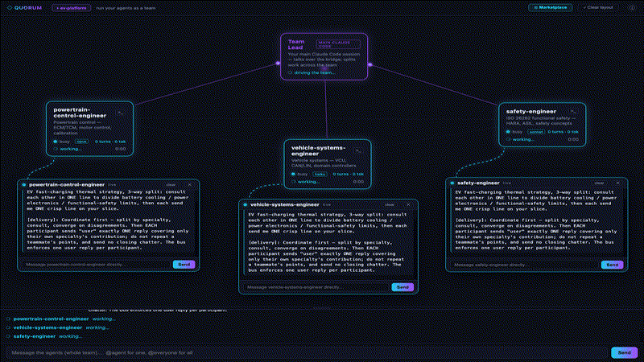Screen dimensions: 644x362
Task: Click 'driving the team...' status on Team Lead
Action: [315, 72]
